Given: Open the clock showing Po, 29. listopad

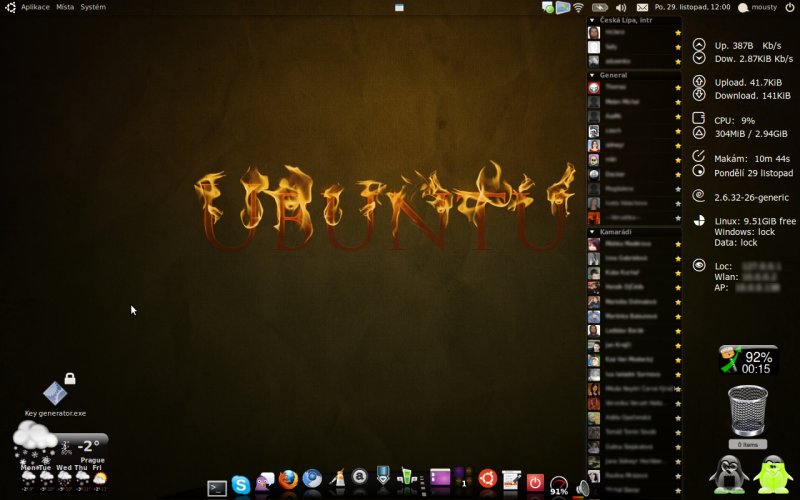Looking at the screenshot, I should (x=692, y=7).
